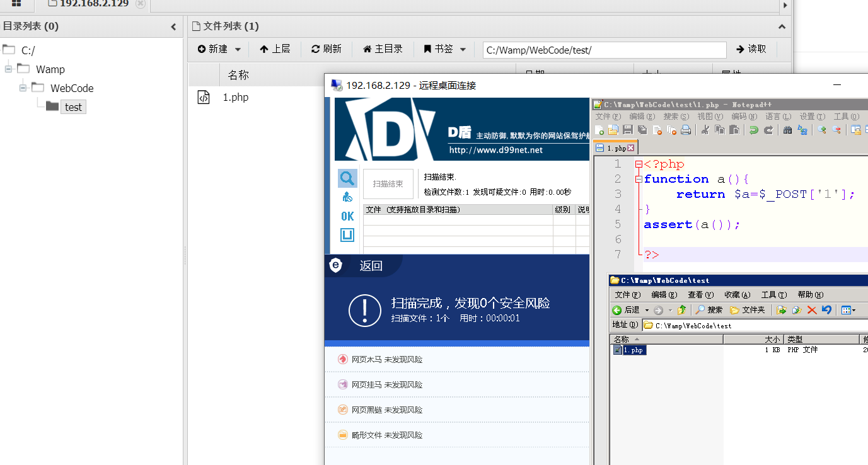Collapse the 目录列表 panel chevron
The width and height of the screenshot is (868, 465).
[x=174, y=26]
